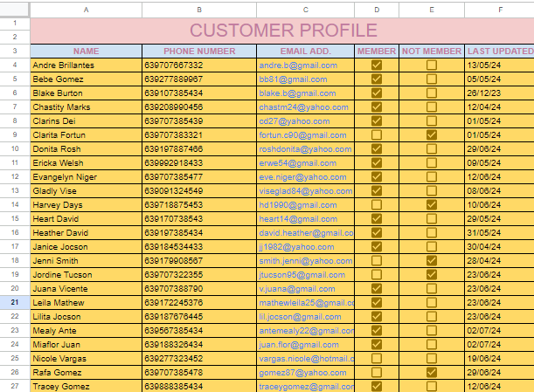Viewport: 534px width, 392px height.
Task: Uncheck Member box for Leila Mathew
Action: (377, 302)
